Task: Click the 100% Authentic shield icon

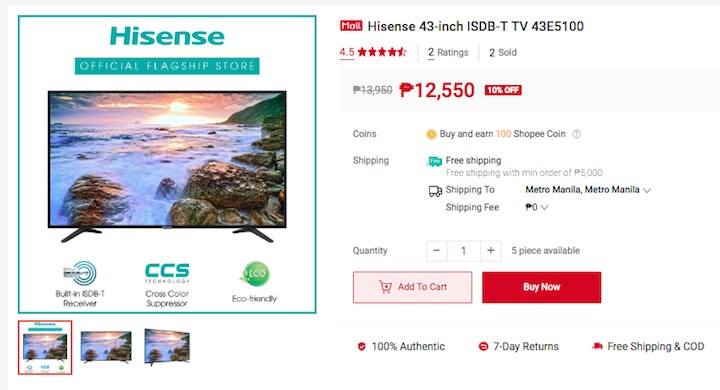Action: coord(361,346)
